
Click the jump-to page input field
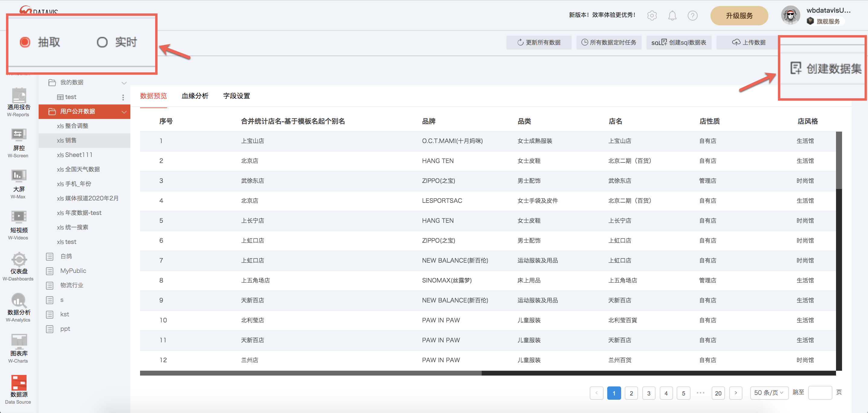[820, 393]
